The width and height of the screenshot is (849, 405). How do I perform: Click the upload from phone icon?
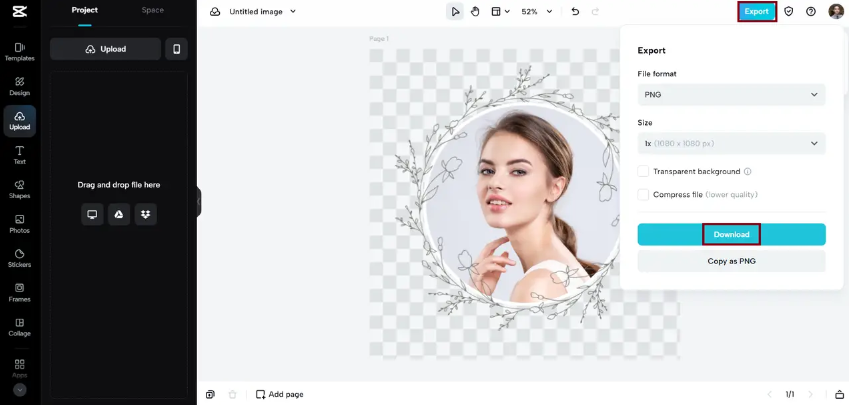tap(176, 49)
